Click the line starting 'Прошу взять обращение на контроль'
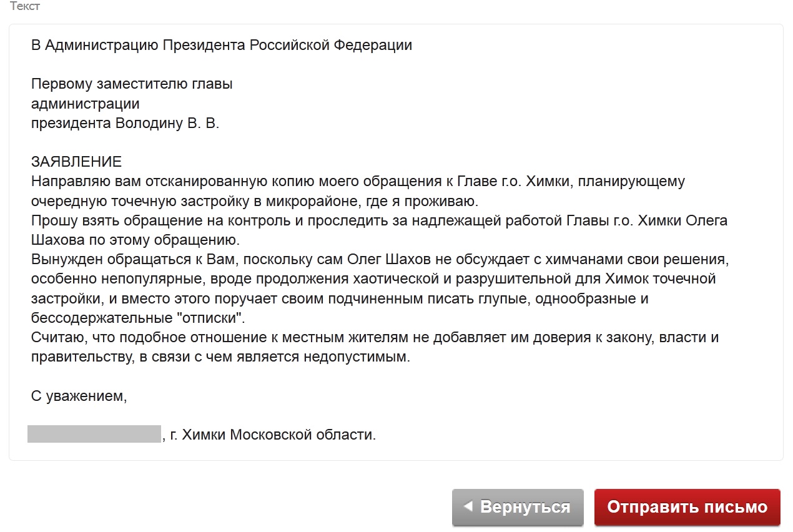 (380, 220)
